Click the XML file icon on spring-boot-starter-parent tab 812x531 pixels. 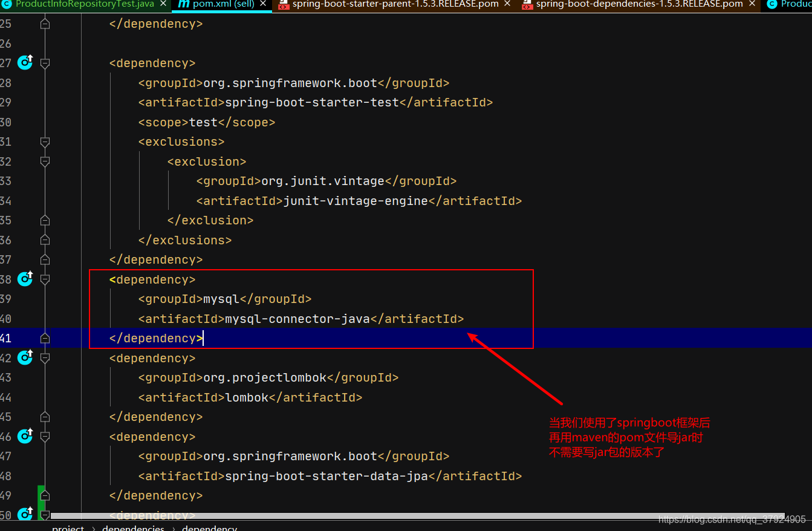coord(284,4)
